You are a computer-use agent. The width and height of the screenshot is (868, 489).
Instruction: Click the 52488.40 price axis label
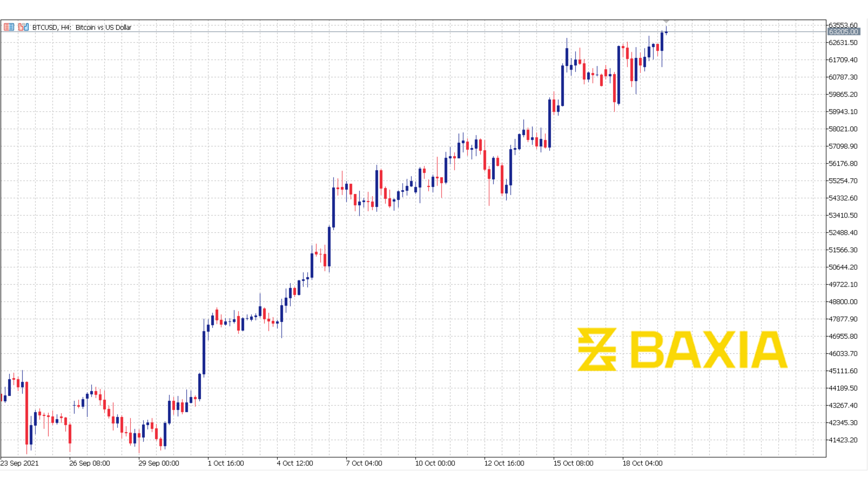coord(843,233)
